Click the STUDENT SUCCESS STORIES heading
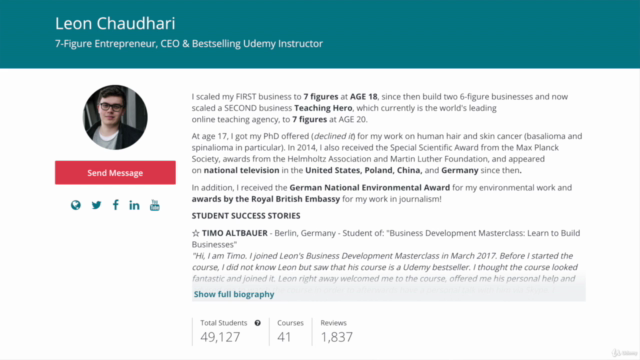Screen dimensions: 640x360 click(246, 216)
